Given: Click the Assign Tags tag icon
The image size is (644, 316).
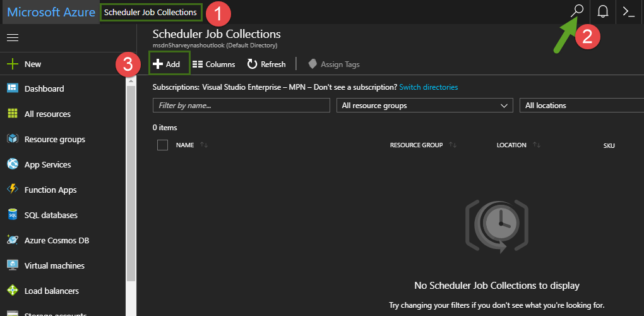Looking at the screenshot, I should (x=313, y=64).
